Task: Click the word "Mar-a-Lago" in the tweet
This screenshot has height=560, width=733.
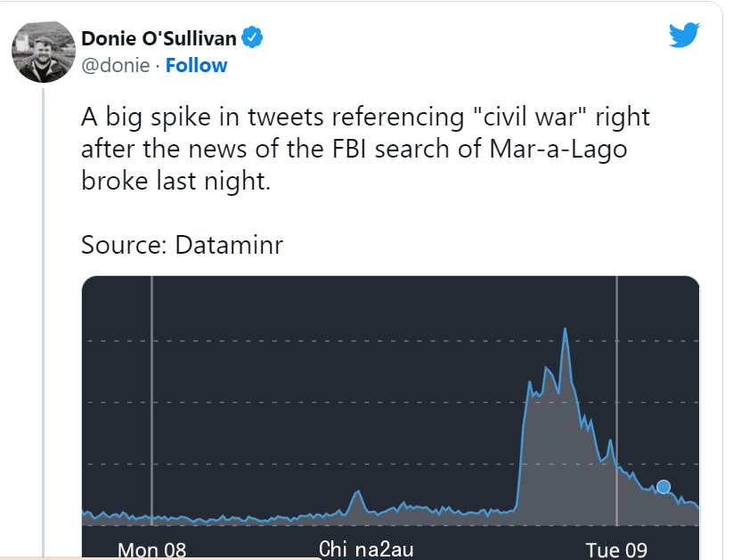Action: [x=558, y=150]
